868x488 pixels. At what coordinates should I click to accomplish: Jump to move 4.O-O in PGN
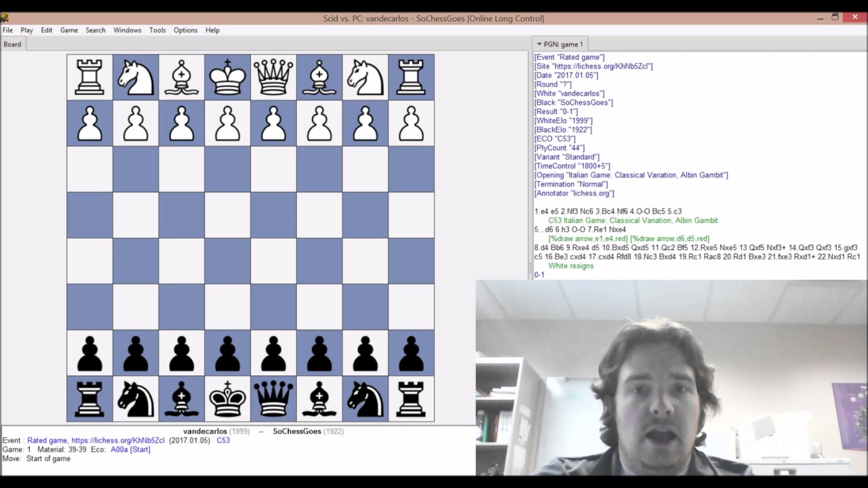point(639,211)
